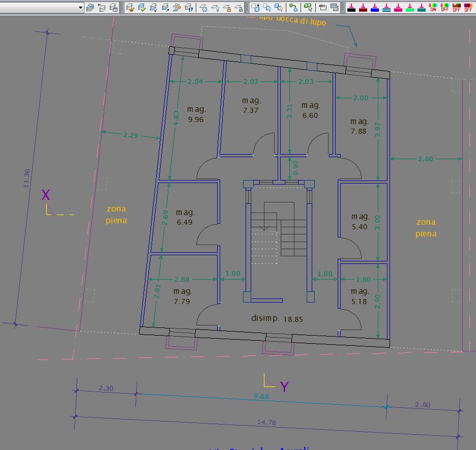Viewport: 476px width, 450px height.
Task: Click the green box with cursor icon
Action: (x=308, y=7)
